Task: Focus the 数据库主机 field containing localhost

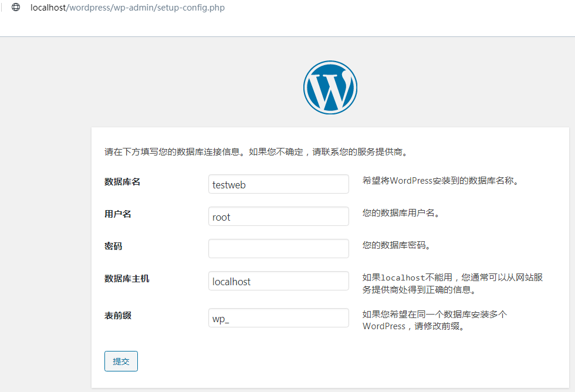Action: (278, 281)
